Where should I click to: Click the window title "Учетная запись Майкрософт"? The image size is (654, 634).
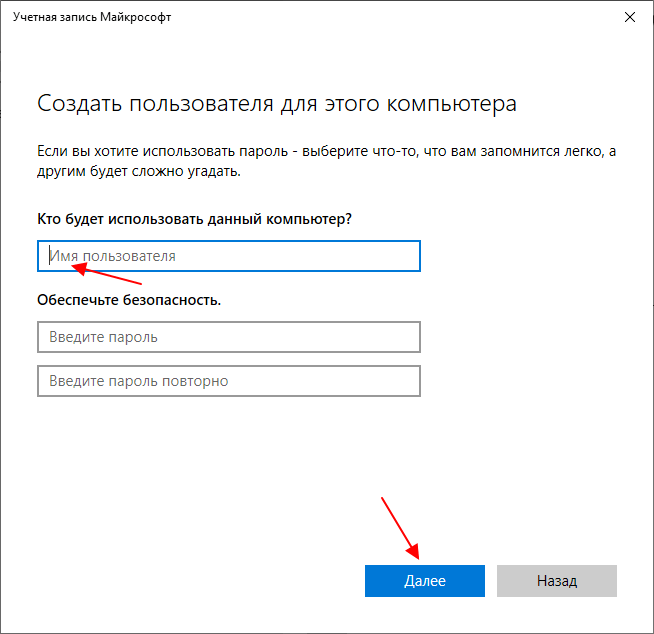tap(92, 17)
